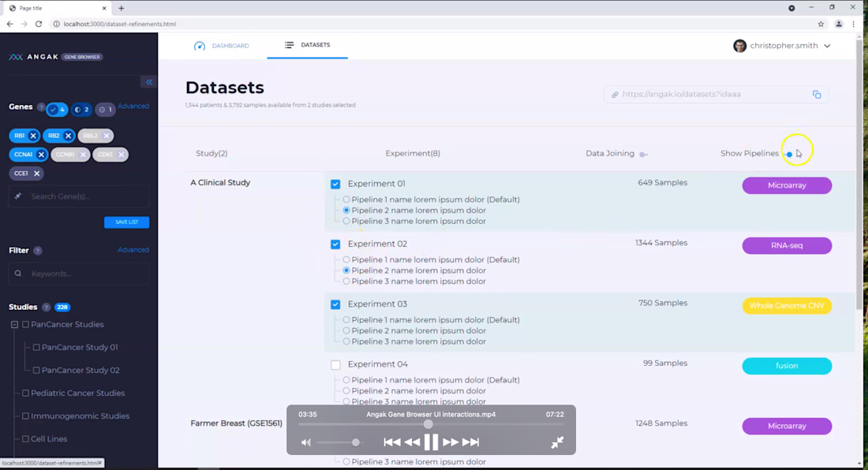
Task: Uncheck Experiment 02 checkbox
Action: 335,244
